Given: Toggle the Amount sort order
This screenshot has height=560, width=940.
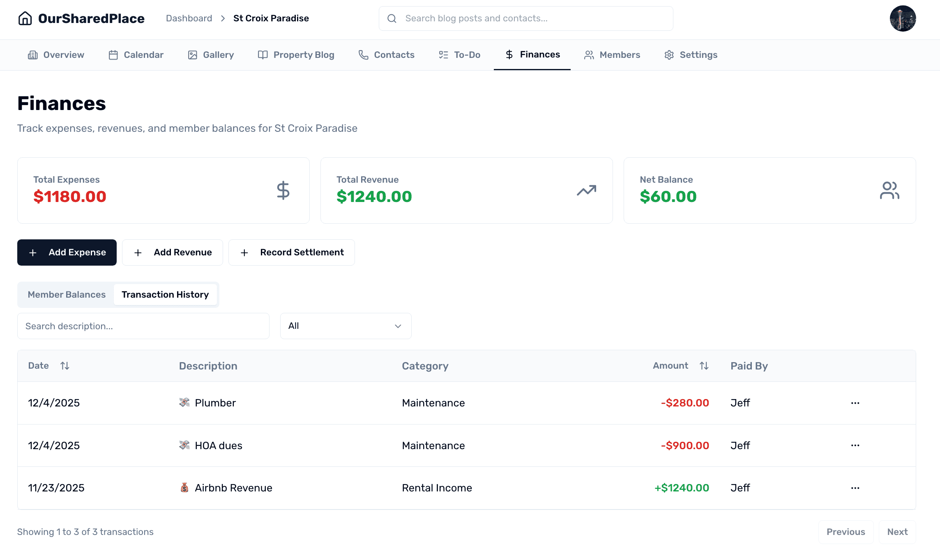Looking at the screenshot, I should pos(704,365).
